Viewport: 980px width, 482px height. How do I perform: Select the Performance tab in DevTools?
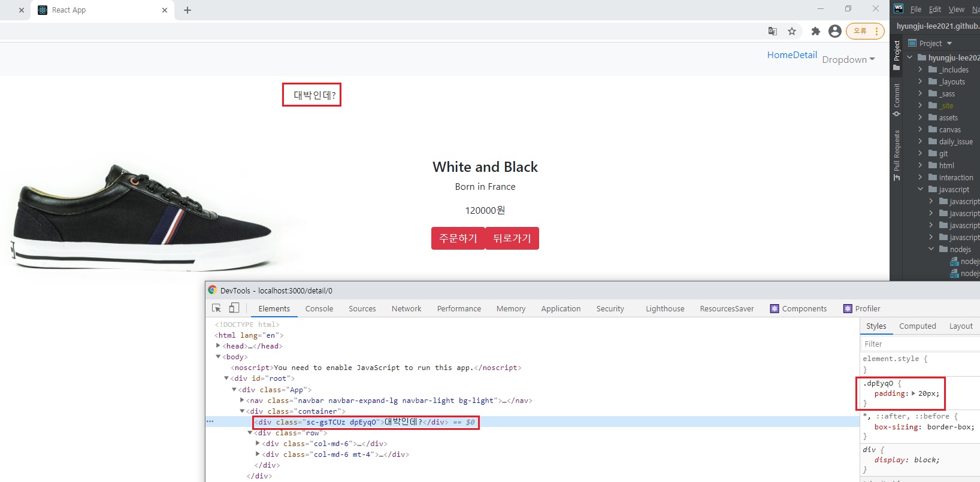459,309
